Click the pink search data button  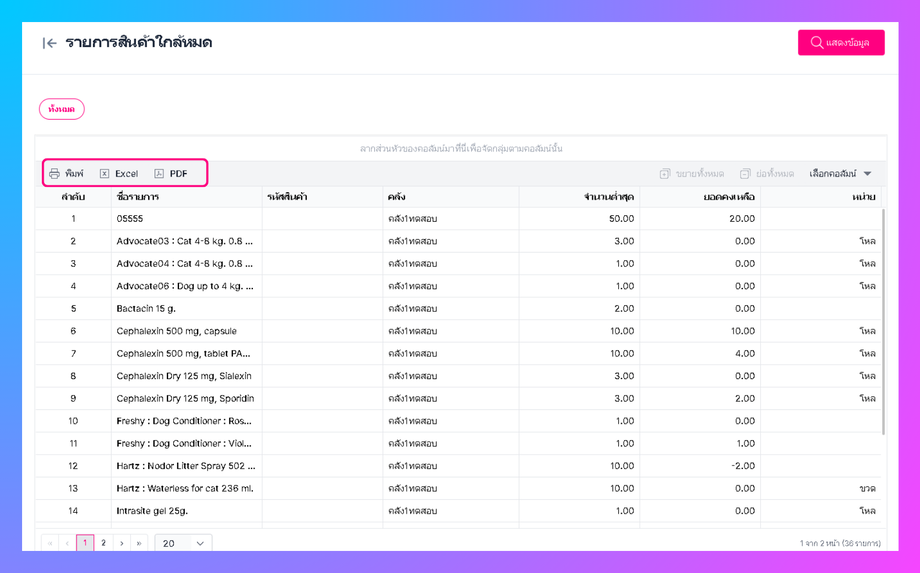[841, 43]
